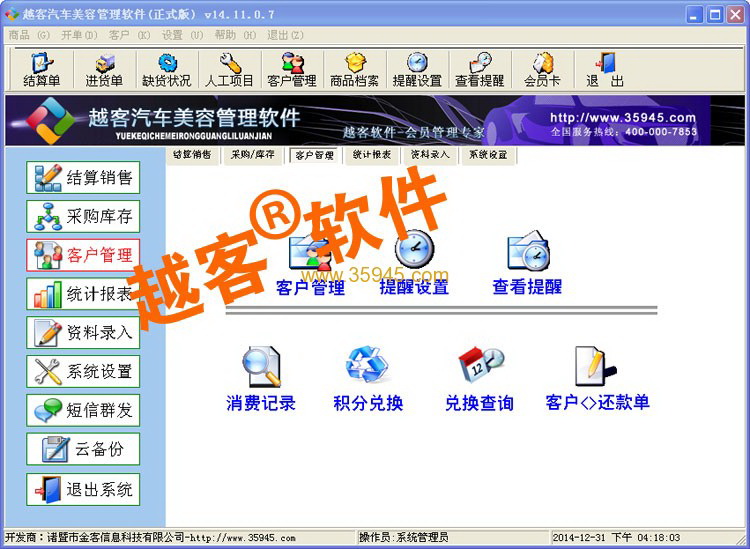Image resolution: width=750 pixels, height=549 pixels.
Task: Switch to the 资料录入 tab
Action: click(430, 155)
